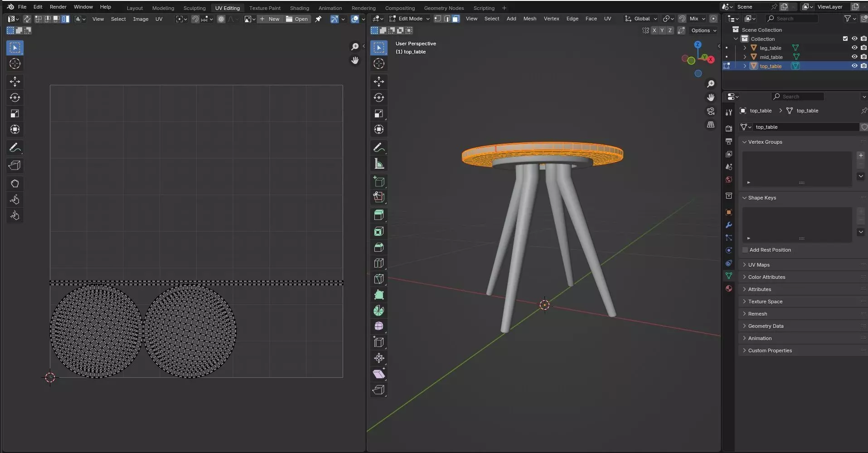Select the Add Cube tool in 3D viewport

pos(379,182)
